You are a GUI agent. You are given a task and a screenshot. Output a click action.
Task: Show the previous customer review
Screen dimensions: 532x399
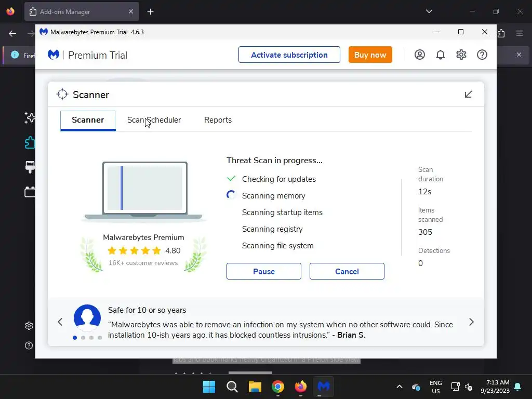pos(60,322)
